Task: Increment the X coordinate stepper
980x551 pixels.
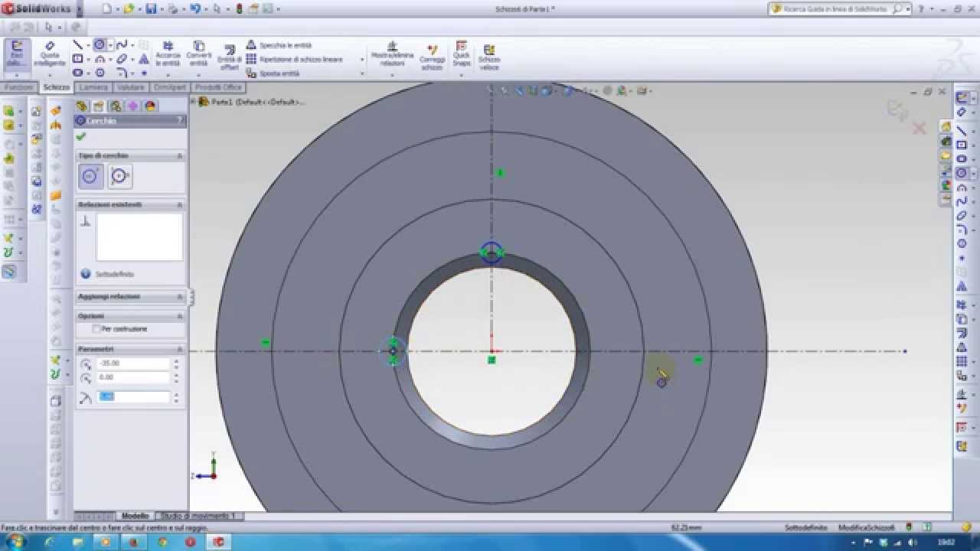Action: click(177, 360)
